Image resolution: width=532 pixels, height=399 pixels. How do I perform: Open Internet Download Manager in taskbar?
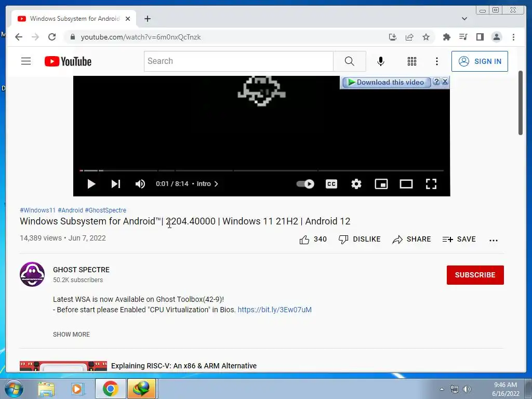click(x=141, y=389)
